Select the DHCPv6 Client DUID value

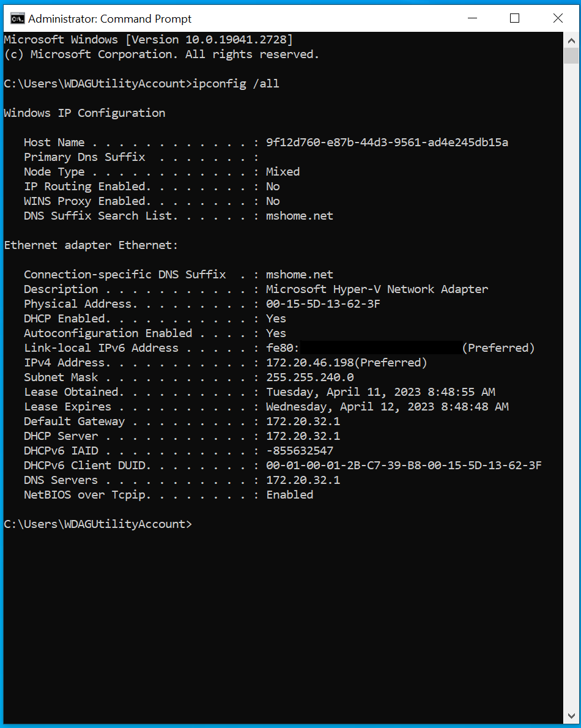(x=404, y=465)
